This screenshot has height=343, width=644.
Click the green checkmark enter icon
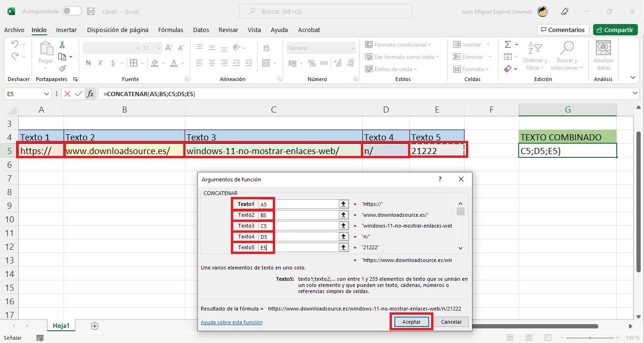pyautogui.click(x=78, y=94)
